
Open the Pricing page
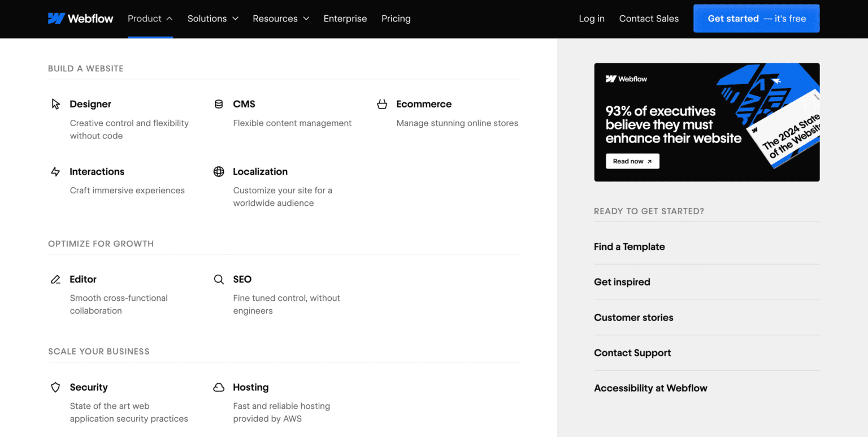pos(396,18)
